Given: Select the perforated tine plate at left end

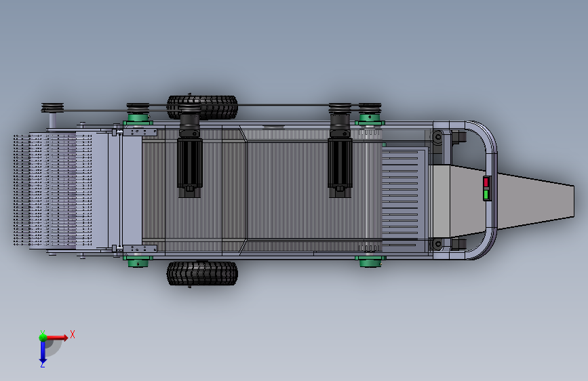Looking at the screenshot, I should pyautogui.click(x=52, y=190).
